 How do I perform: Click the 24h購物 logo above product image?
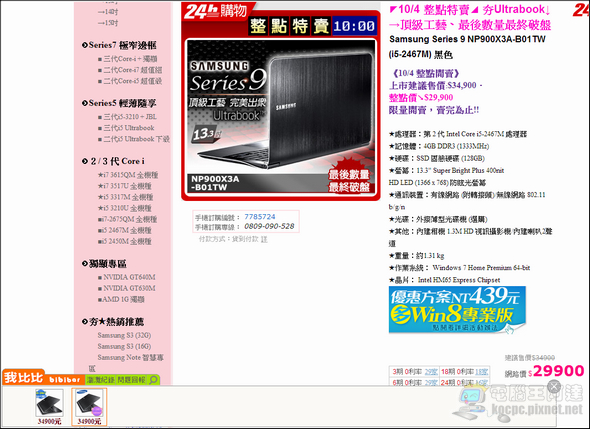click(215, 11)
